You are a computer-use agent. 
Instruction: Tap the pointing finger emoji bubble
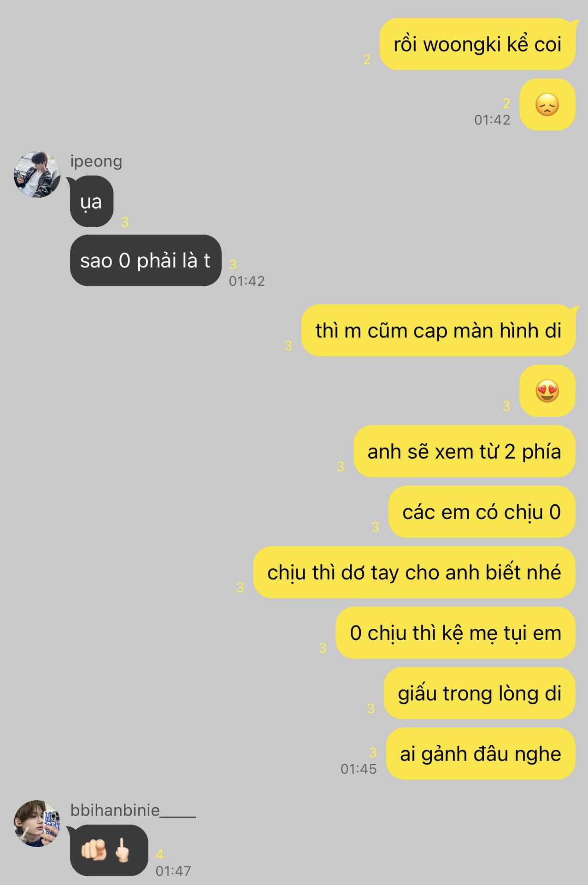pos(109,850)
